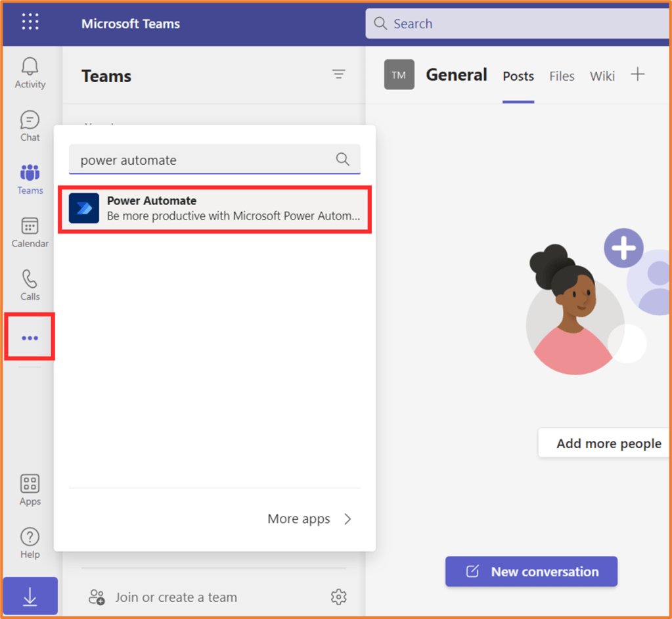Open Help from the sidebar
This screenshot has height=619, width=672.
click(x=30, y=543)
